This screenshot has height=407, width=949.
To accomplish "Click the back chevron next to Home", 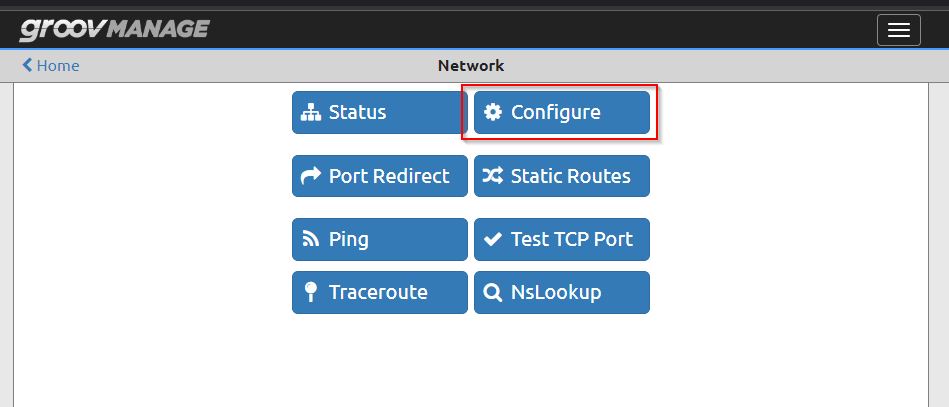I will tap(27, 65).
